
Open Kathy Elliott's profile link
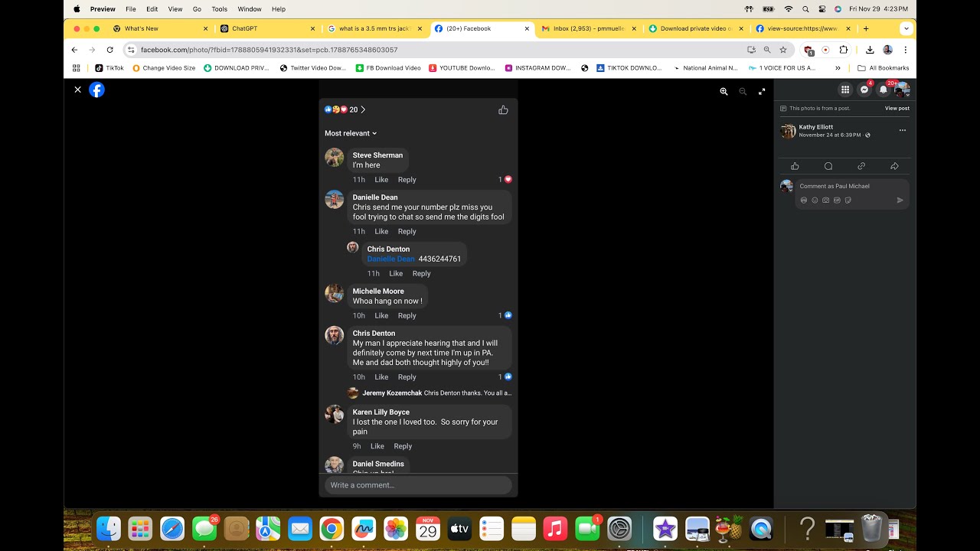[816, 127]
